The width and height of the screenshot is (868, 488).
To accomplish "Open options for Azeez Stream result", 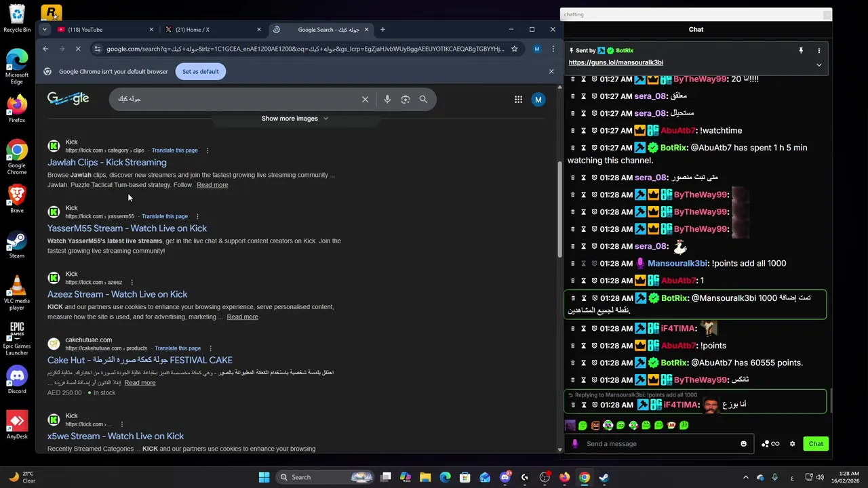I will (132, 282).
